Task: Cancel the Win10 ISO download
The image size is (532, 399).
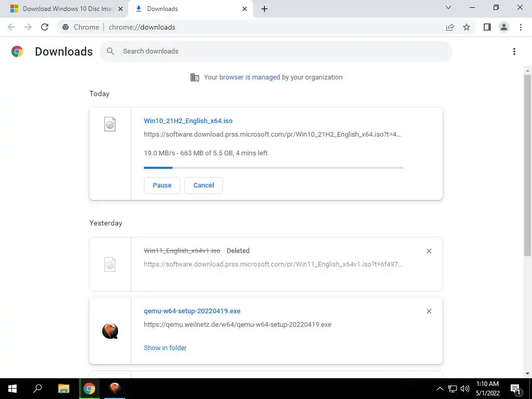Action: 204,185
